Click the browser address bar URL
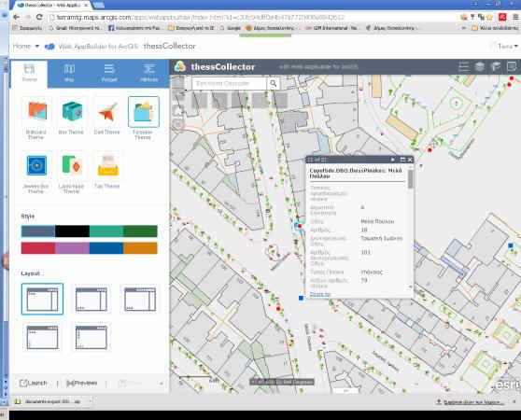 coord(200,17)
